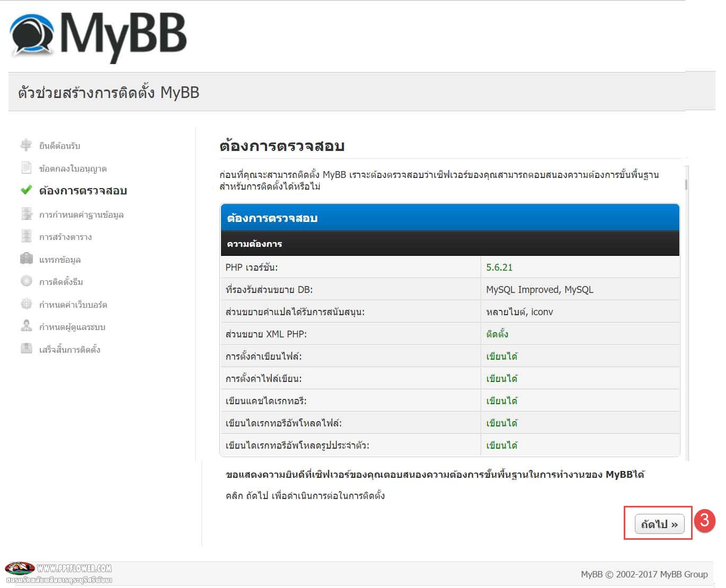Click the document icon beside ข้อตกลงใบอนุญาต

(26, 167)
